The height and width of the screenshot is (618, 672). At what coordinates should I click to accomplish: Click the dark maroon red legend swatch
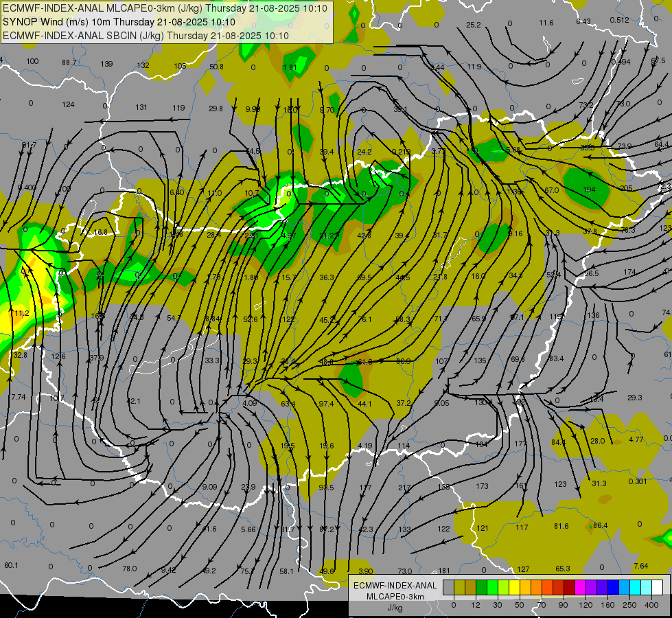(x=569, y=588)
